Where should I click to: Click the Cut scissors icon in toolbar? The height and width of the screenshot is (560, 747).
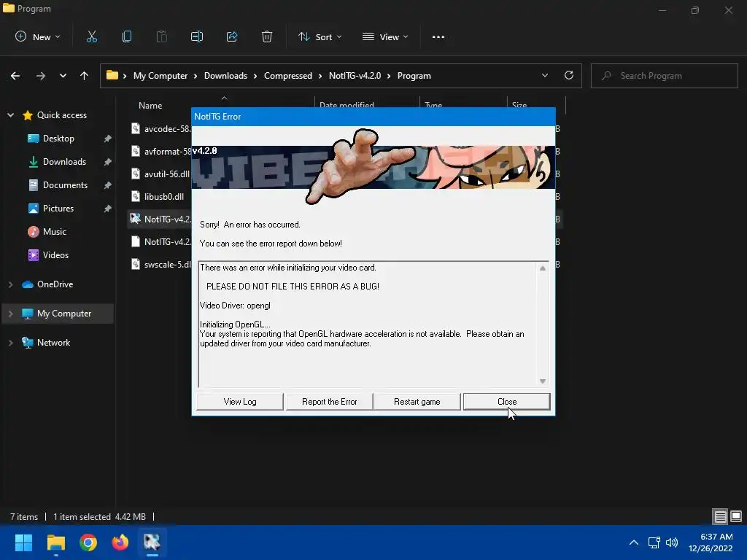(92, 36)
